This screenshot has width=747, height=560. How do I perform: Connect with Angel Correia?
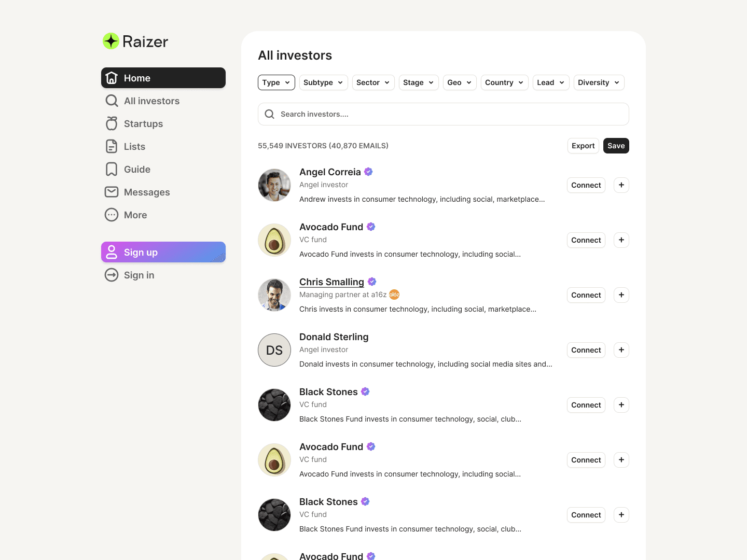coord(586,185)
